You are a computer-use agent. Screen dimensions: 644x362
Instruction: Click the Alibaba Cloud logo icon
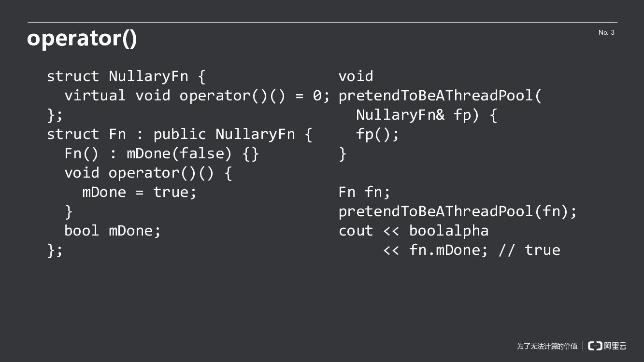[x=595, y=346]
